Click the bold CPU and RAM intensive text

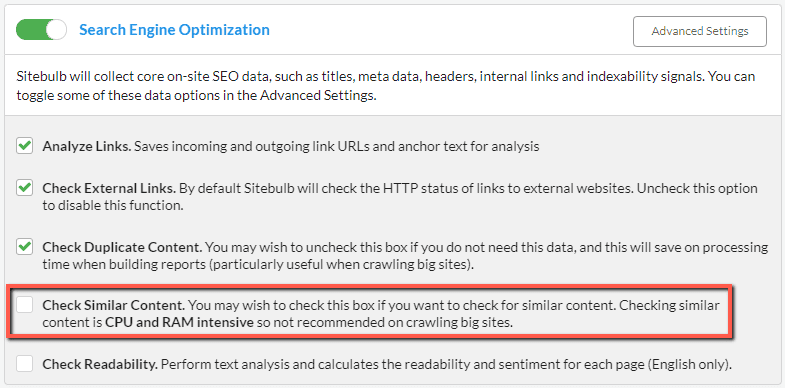click(x=179, y=323)
